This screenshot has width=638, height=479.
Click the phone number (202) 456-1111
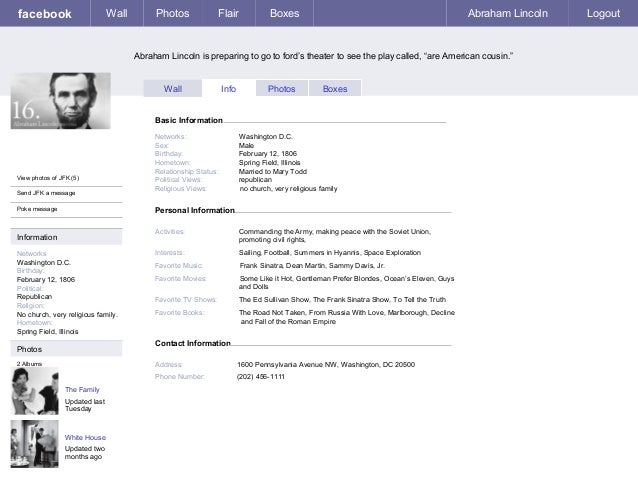261,377
